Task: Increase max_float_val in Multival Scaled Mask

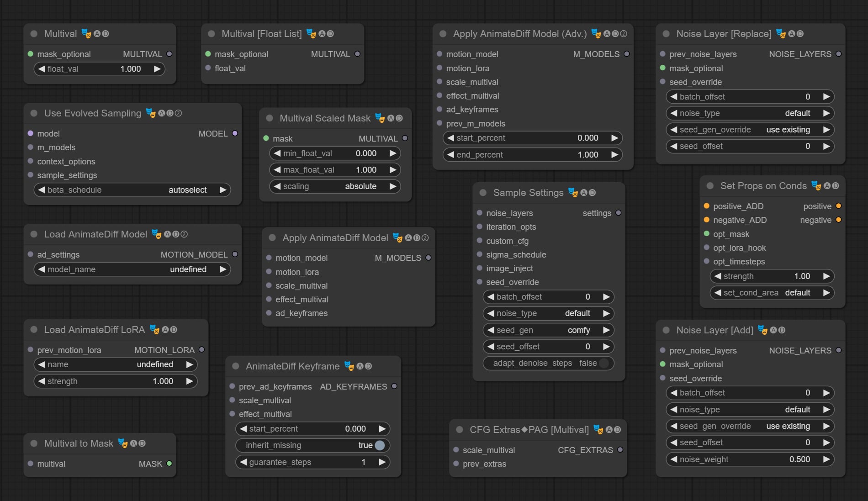Action: point(392,170)
